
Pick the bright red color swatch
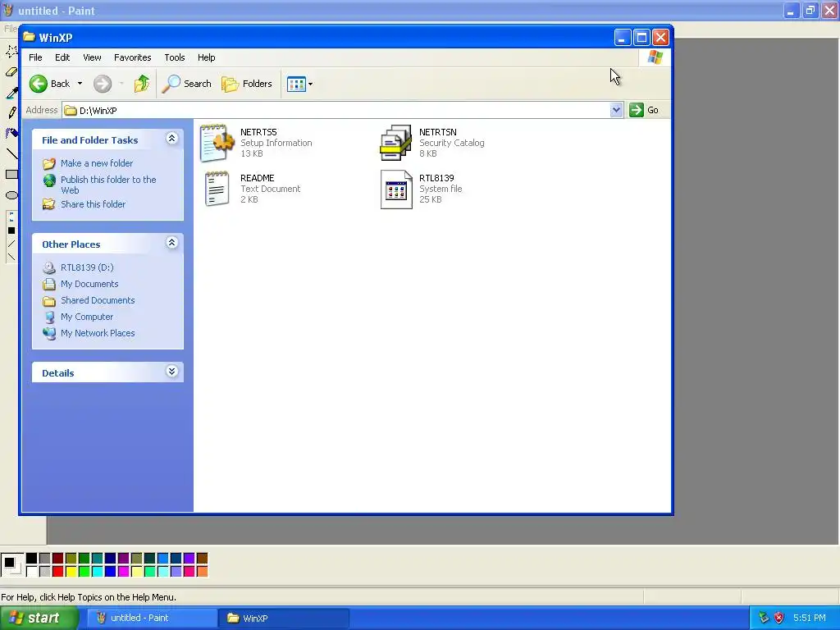[x=58, y=572]
